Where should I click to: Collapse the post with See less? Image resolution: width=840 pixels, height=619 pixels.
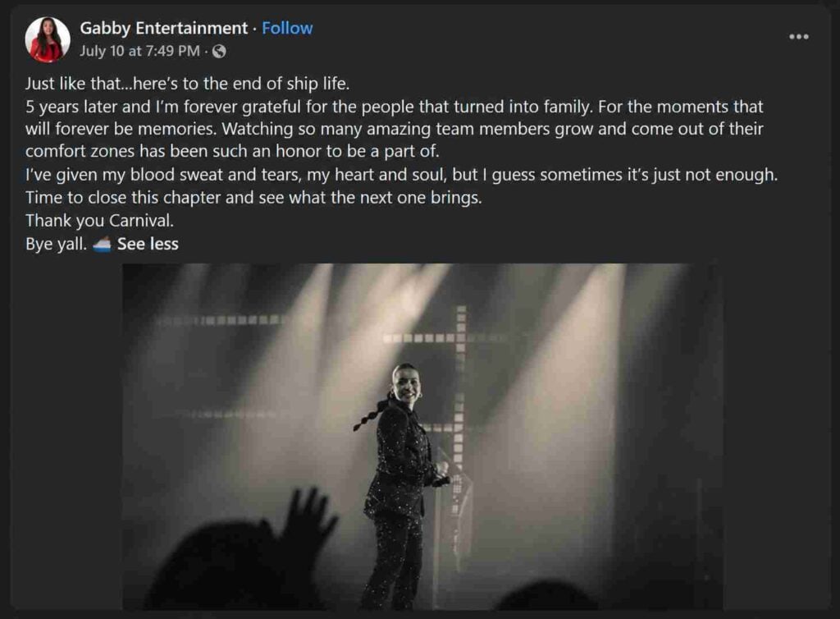coord(148,244)
